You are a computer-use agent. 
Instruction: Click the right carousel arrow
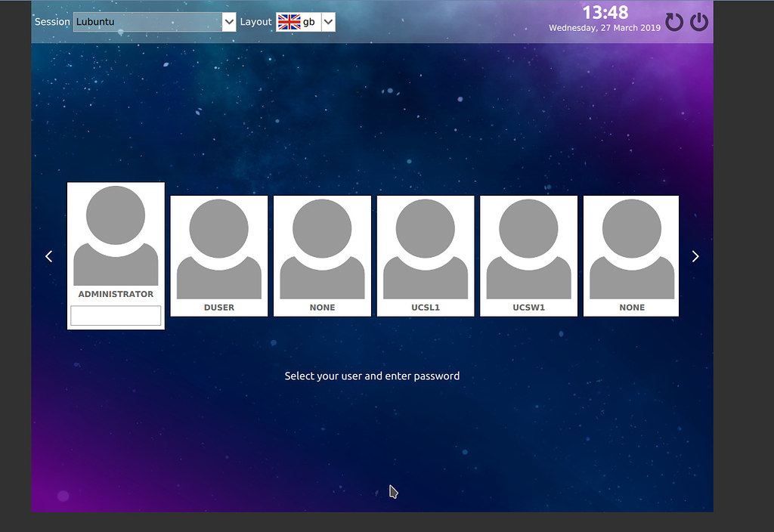(695, 255)
